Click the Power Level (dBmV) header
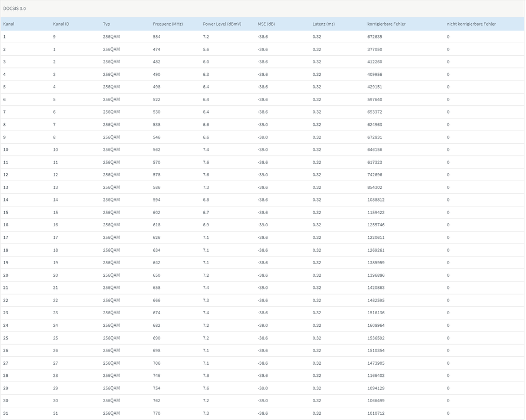Viewport: 526px width, 420px height. (x=223, y=24)
